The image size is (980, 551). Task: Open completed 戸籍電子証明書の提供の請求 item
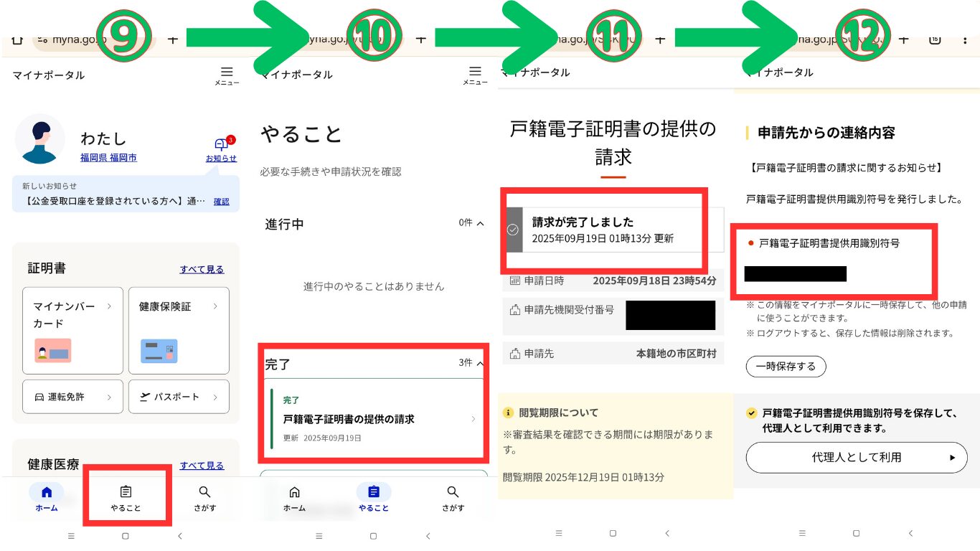373,418
